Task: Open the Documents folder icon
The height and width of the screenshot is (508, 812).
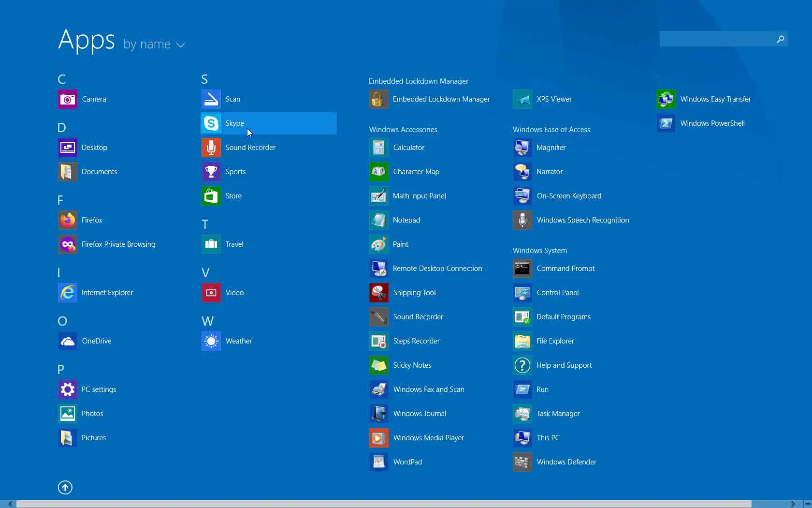Action: click(68, 172)
